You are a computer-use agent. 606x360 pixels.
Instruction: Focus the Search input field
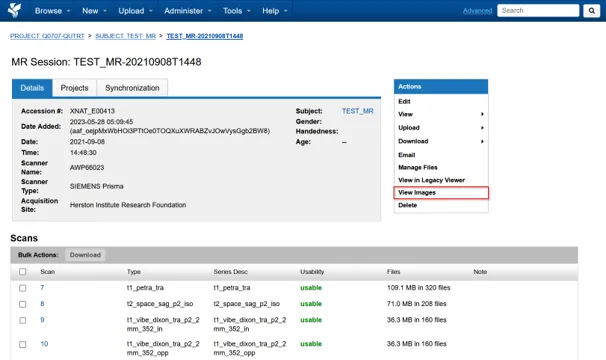pyautogui.click(x=538, y=10)
